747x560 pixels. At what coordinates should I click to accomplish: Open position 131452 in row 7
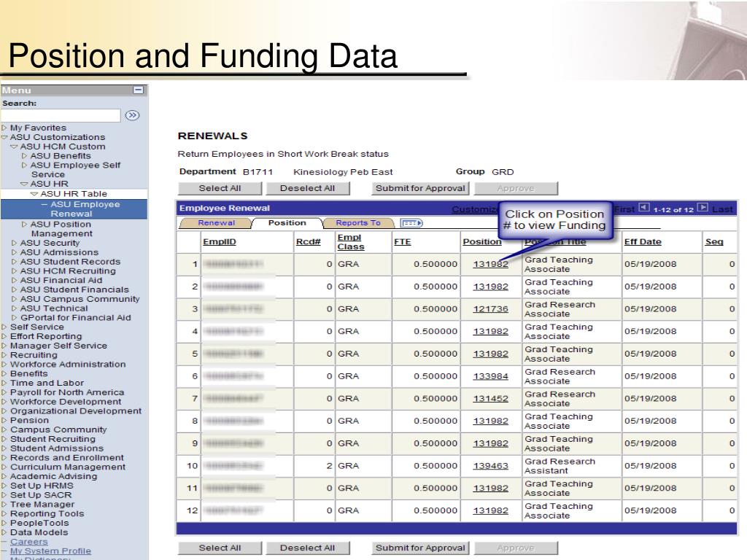491,399
